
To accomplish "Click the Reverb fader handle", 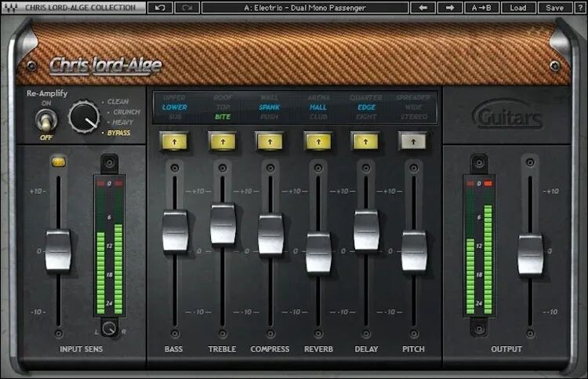I will pyautogui.click(x=318, y=253).
